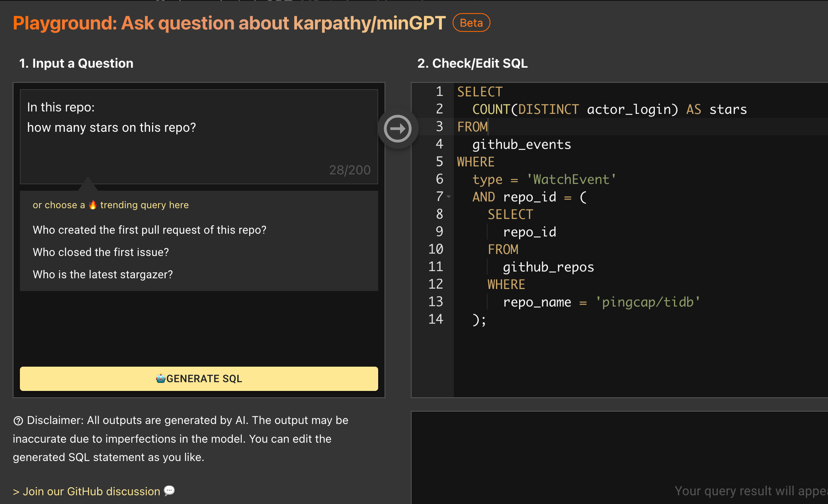
Task: Select query 'Who created the first pull request?'
Action: pyautogui.click(x=150, y=230)
